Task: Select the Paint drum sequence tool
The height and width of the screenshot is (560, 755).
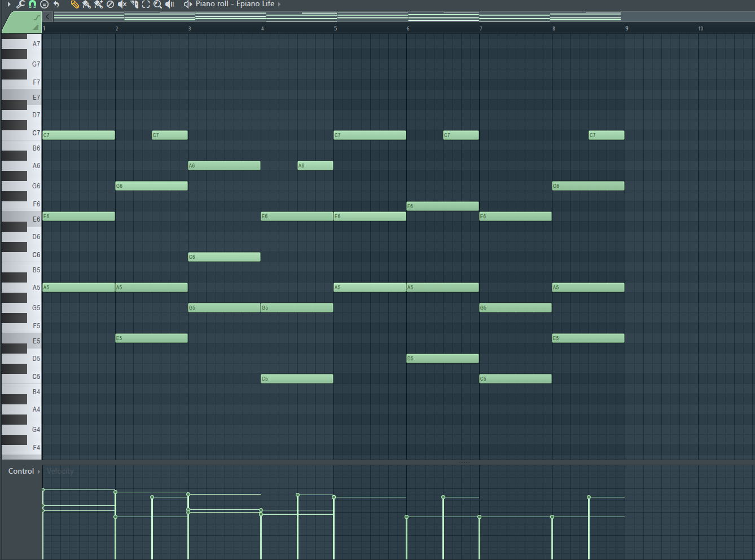Action: [98, 4]
